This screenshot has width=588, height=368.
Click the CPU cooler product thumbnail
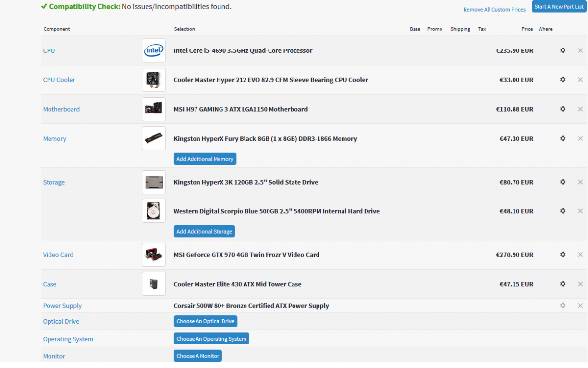tap(154, 80)
